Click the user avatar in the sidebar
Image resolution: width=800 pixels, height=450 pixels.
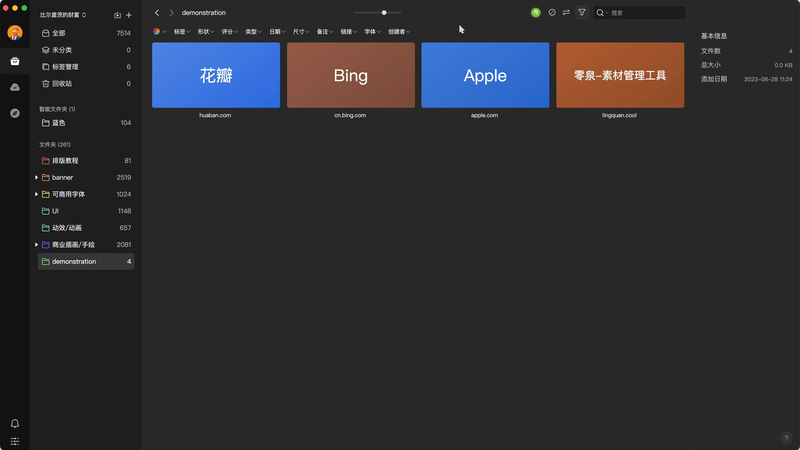[15, 33]
